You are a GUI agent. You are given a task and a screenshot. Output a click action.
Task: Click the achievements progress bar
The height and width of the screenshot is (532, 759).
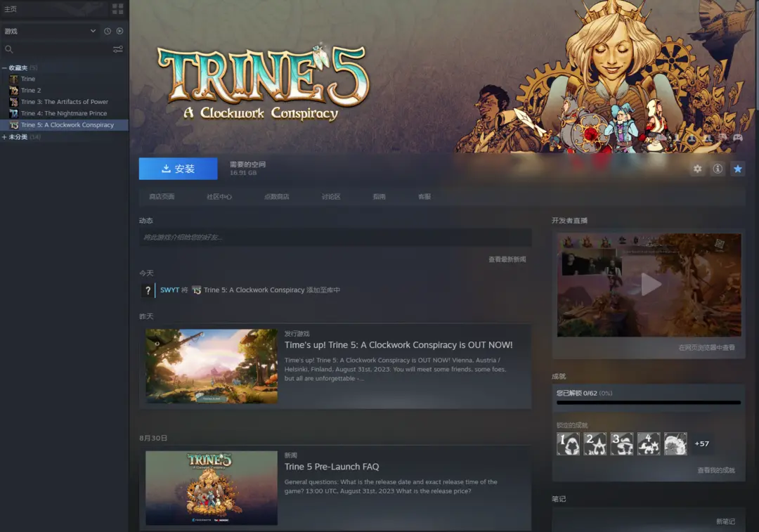click(649, 402)
